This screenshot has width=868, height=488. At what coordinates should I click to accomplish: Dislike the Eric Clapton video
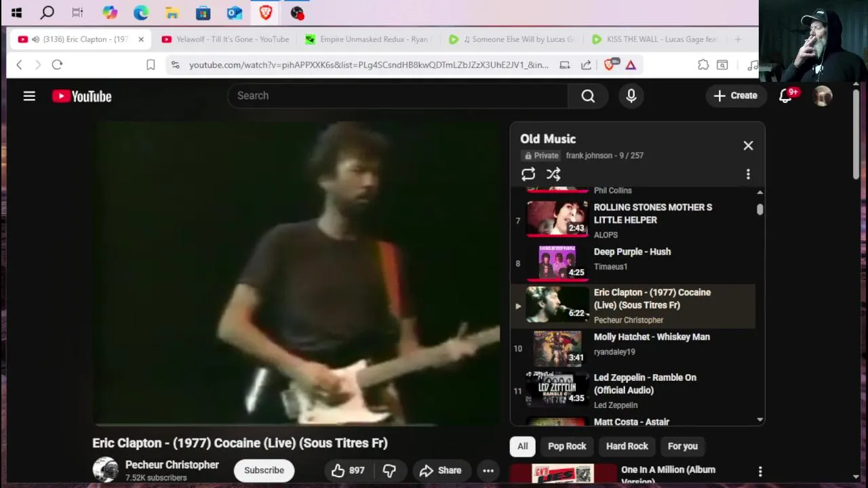tap(389, 470)
